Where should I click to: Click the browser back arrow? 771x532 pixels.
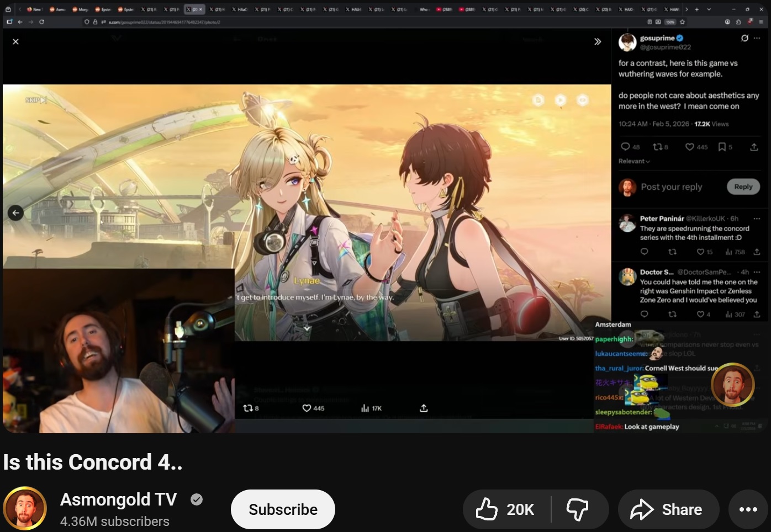20,22
